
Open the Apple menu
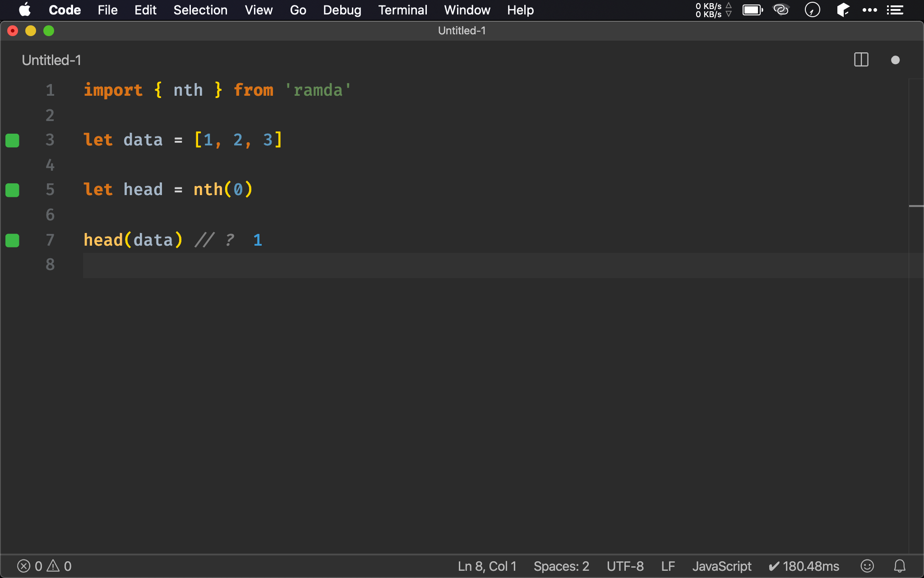pyautogui.click(x=25, y=9)
